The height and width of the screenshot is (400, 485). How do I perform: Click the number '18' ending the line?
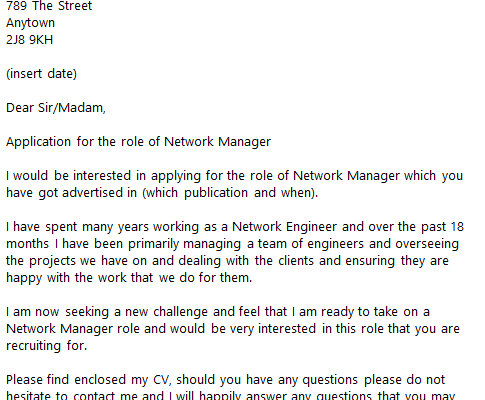457,227
